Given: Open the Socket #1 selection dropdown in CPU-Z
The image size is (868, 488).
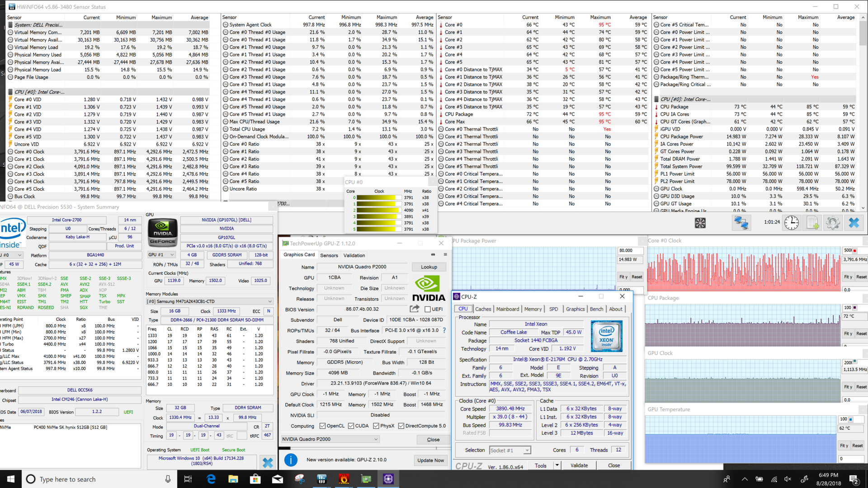Looking at the screenshot, I should point(510,450).
